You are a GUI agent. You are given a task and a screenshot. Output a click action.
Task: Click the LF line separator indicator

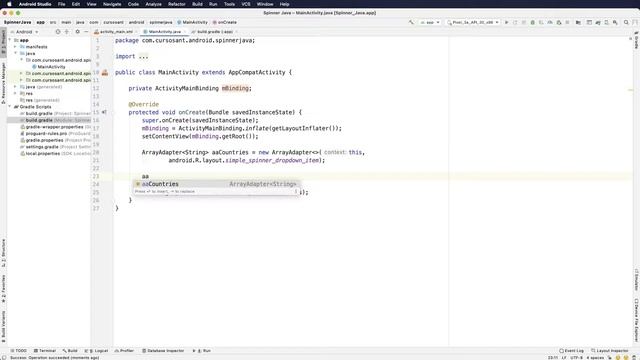click(x=564, y=358)
